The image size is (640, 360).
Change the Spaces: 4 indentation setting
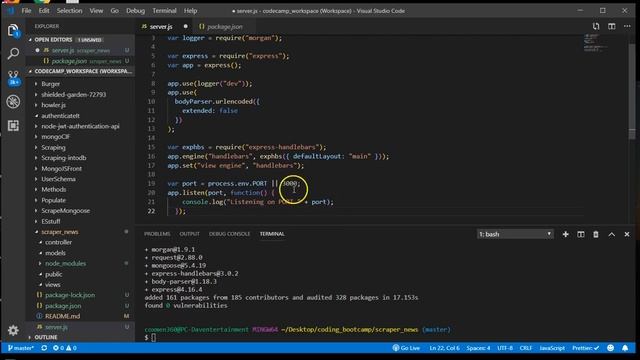click(478, 348)
